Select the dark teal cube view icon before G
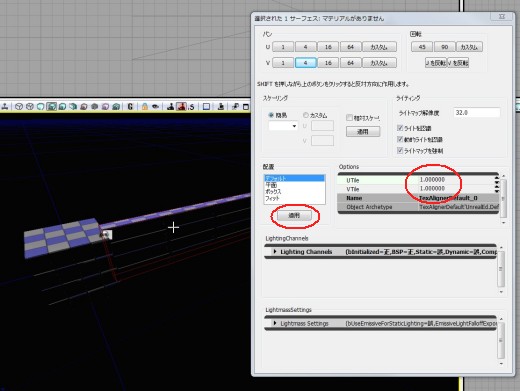 [116, 107]
